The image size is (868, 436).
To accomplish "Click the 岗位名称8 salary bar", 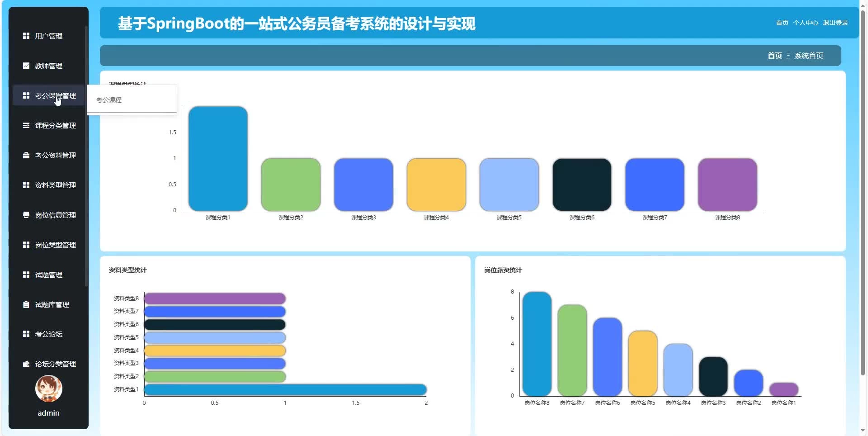I will point(537,344).
